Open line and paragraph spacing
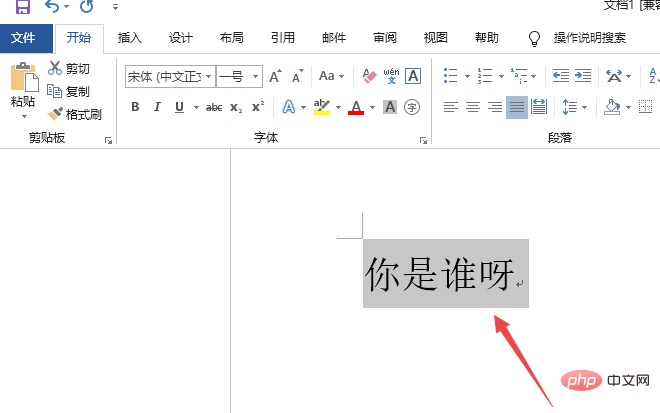 (x=569, y=107)
